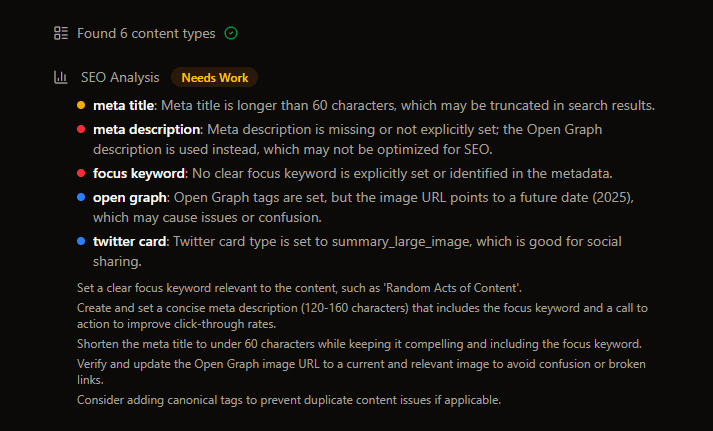Collapse the SEO Analysis section heading
This screenshot has width=713, height=431.
point(119,77)
